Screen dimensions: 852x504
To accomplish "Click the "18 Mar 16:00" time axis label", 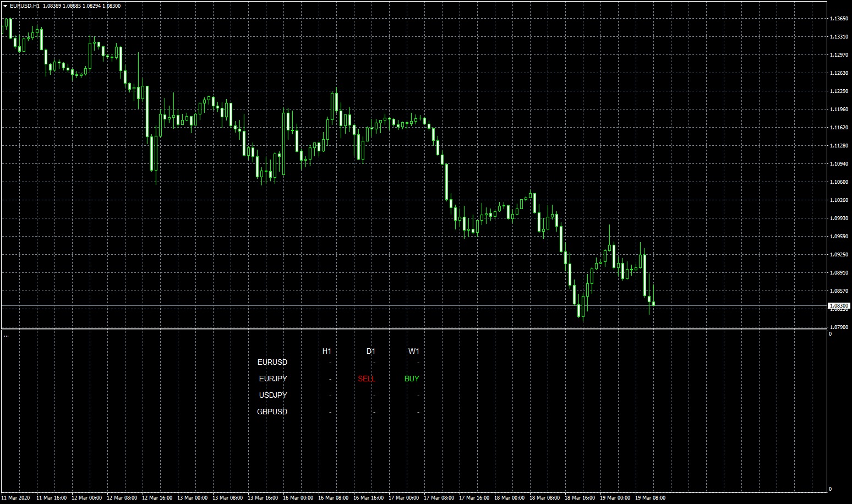I will click(580, 498).
